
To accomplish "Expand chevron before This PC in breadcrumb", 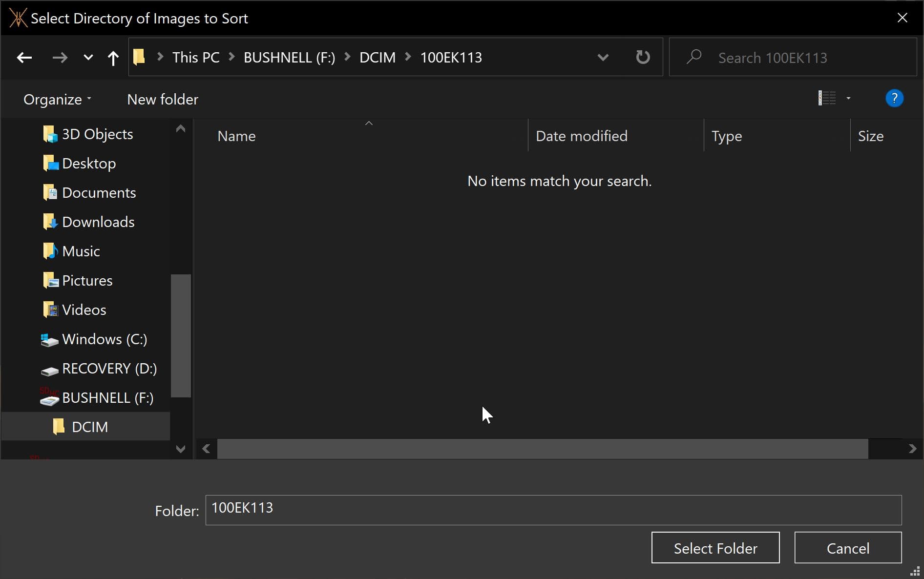I will click(160, 57).
